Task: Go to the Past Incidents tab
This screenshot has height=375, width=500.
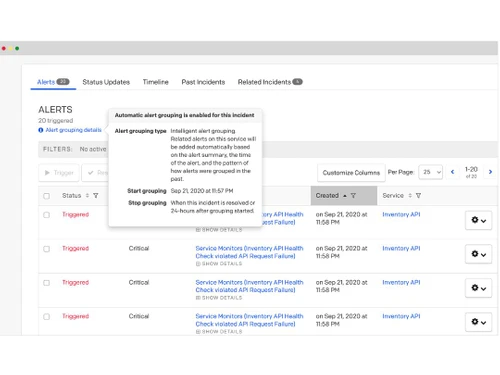Action: (203, 82)
